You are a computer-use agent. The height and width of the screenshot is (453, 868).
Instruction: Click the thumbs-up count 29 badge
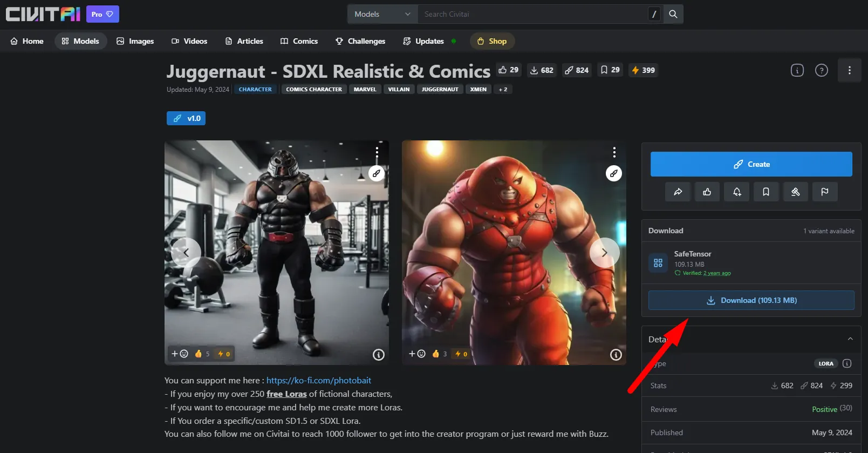click(x=509, y=70)
